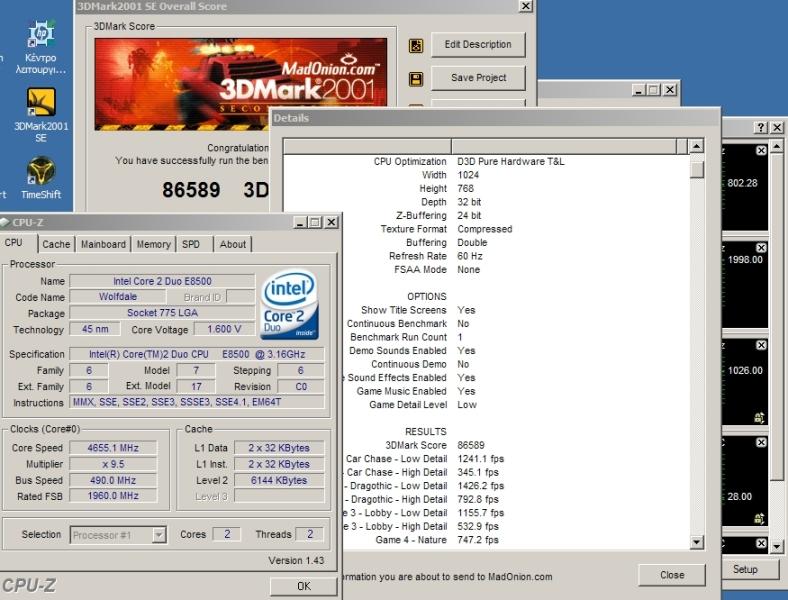Click the help question mark in the monitor window
This screenshot has width=788, height=600.
(x=761, y=128)
